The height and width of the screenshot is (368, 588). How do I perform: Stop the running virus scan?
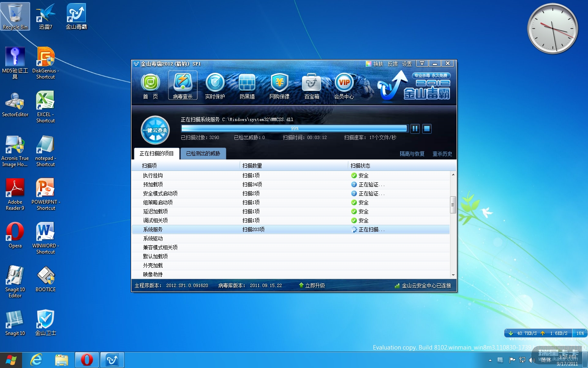tap(427, 129)
